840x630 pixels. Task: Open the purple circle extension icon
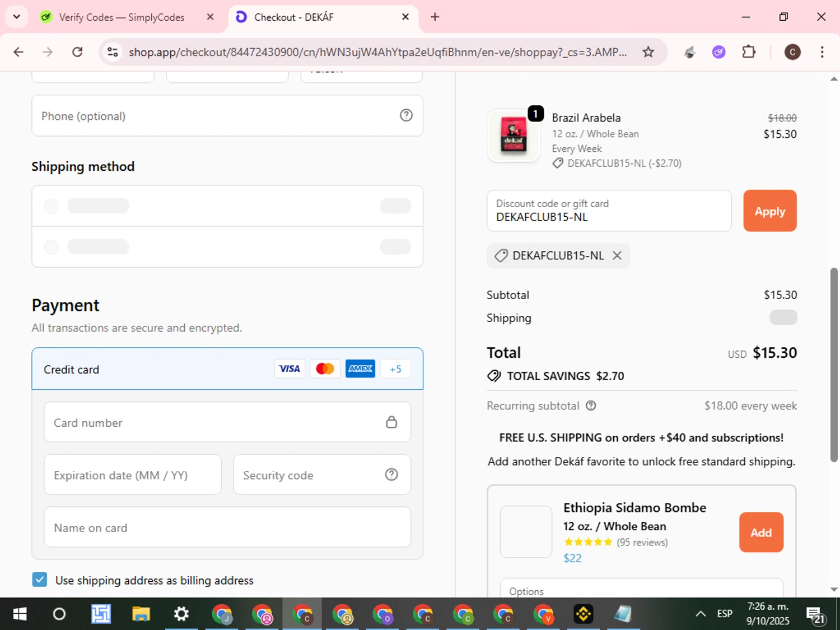tap(718, 52)
